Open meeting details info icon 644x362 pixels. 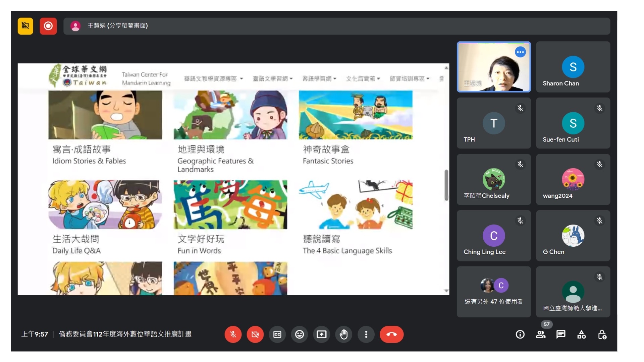click(x=520, y=334)
